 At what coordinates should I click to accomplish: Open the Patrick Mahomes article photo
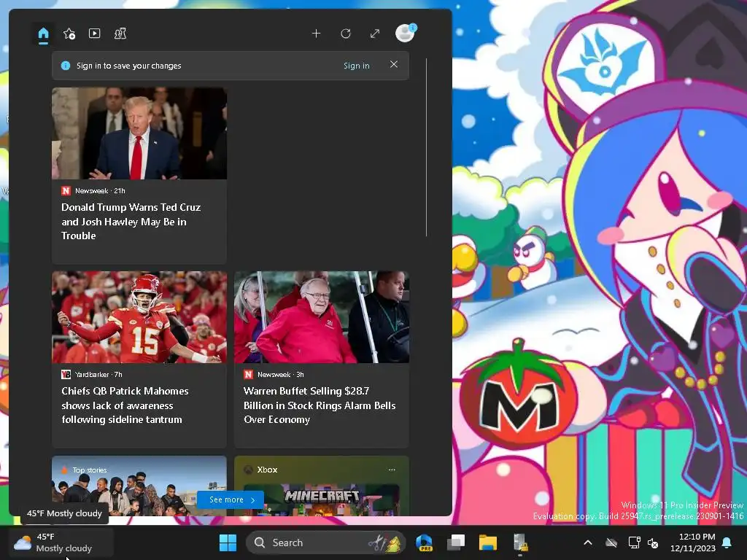[x=139, y=317]
